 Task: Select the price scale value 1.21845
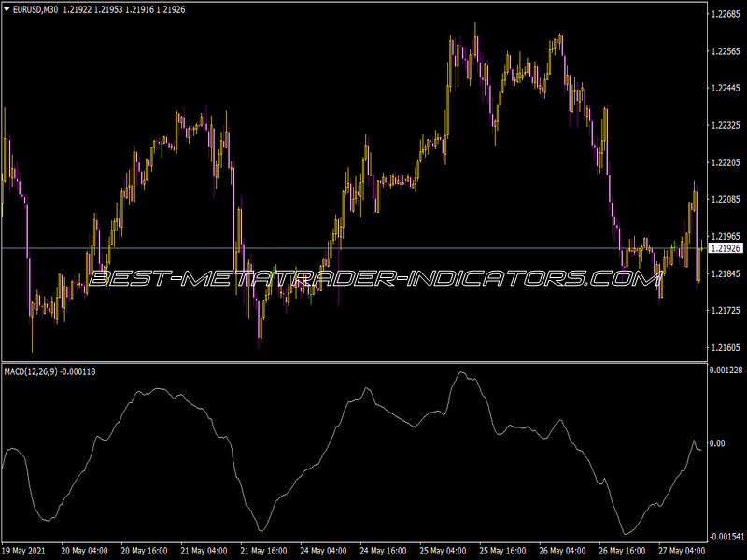point(726,273)
